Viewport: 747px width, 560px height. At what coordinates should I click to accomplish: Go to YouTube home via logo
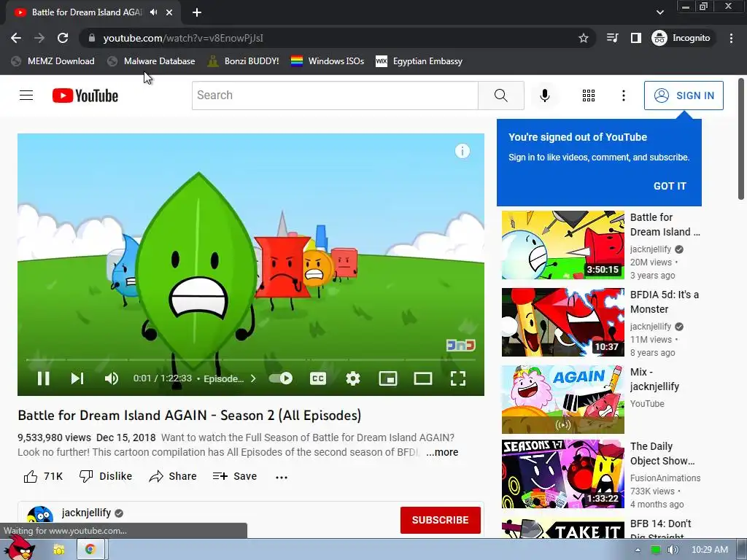pos(85,96)
